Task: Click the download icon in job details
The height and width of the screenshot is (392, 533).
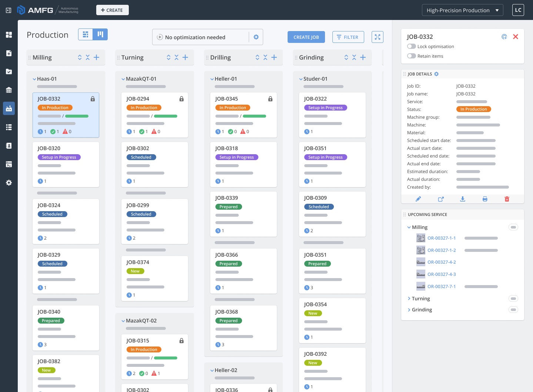Action: (463, 199)
